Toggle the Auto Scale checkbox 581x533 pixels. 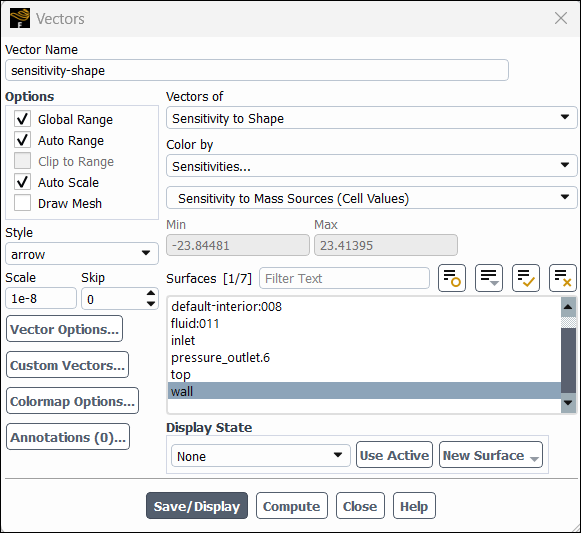point(23,182)
